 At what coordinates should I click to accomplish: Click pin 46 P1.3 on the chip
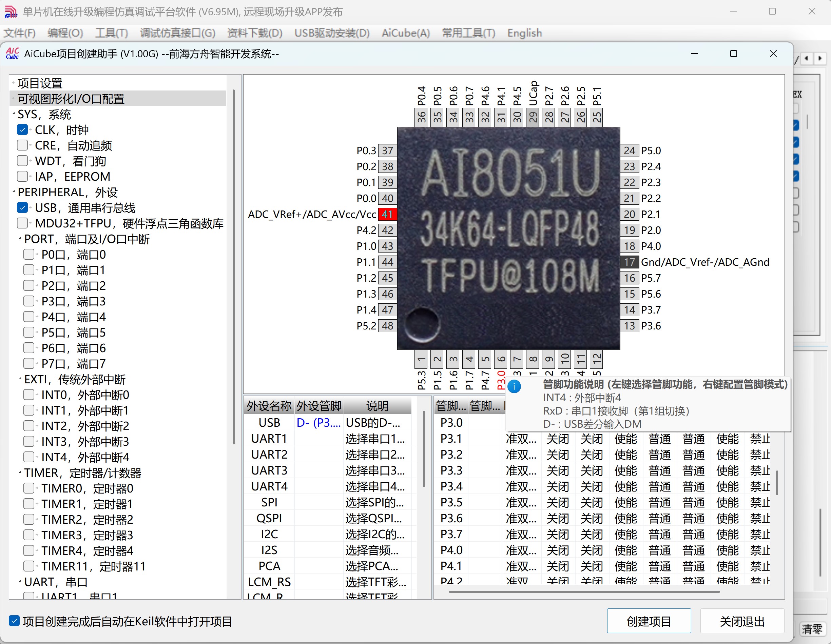click(387, 294)
